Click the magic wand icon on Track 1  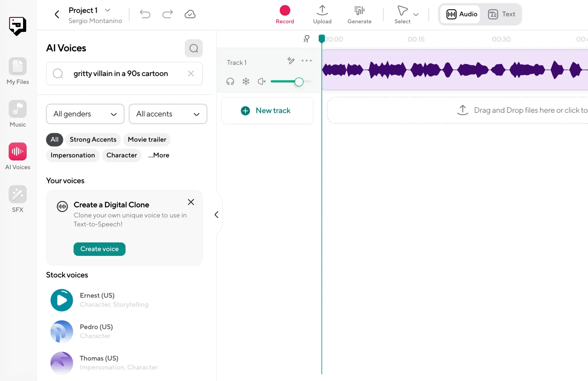click(x=290, y=61)
